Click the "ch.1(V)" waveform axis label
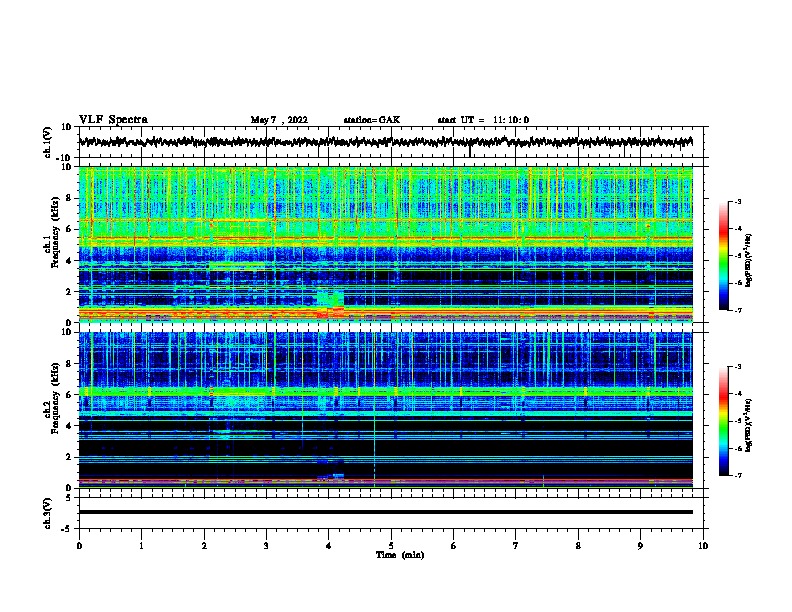The width and height of the screenshot is (792, 612). pyautogui.click(x=48, y=142)
